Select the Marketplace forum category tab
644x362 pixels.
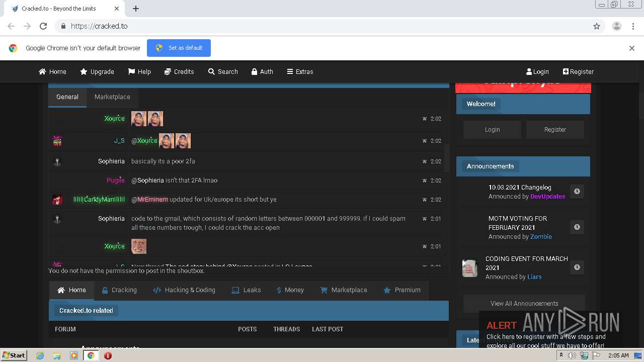(344, 290)
